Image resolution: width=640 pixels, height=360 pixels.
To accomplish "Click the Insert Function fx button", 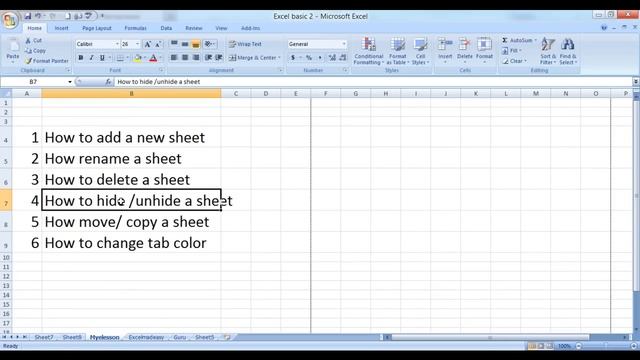I will [108, 82].
